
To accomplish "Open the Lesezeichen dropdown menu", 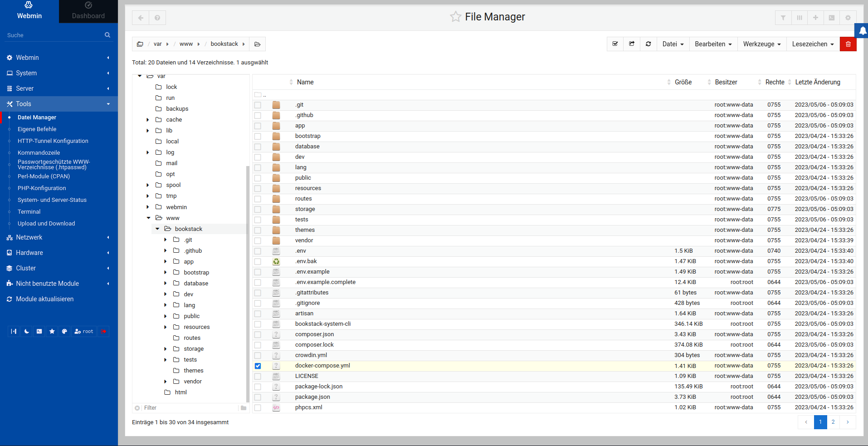I will (813, 44).
